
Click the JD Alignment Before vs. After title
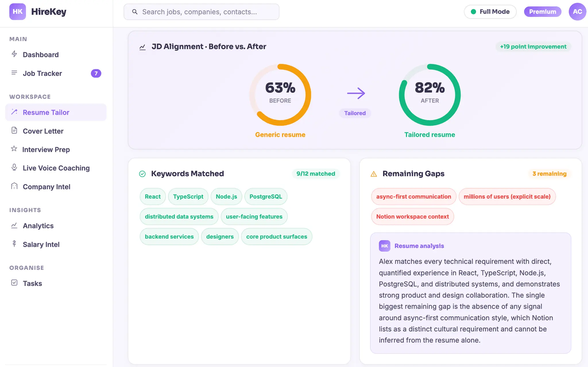pyautogui.click(x=209, y=47)
